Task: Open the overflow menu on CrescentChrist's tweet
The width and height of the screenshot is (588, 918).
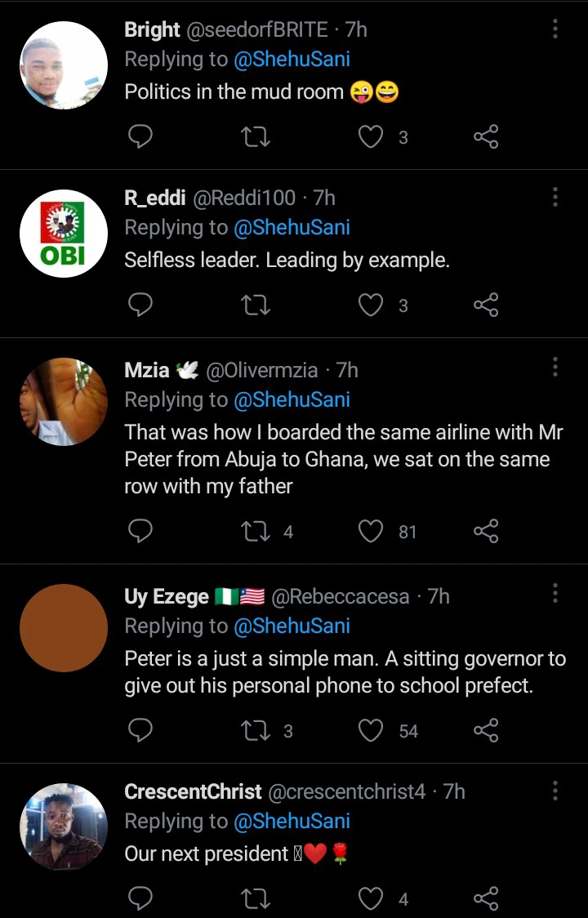Action: (x=555, y=791)
